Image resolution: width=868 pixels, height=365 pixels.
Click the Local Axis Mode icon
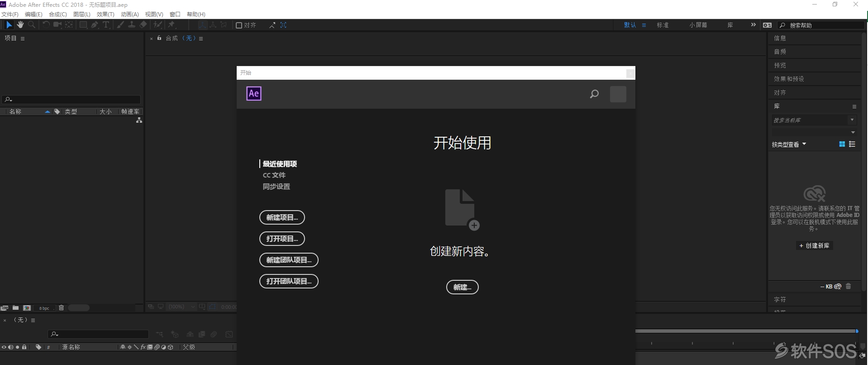[x=203, y=25]
